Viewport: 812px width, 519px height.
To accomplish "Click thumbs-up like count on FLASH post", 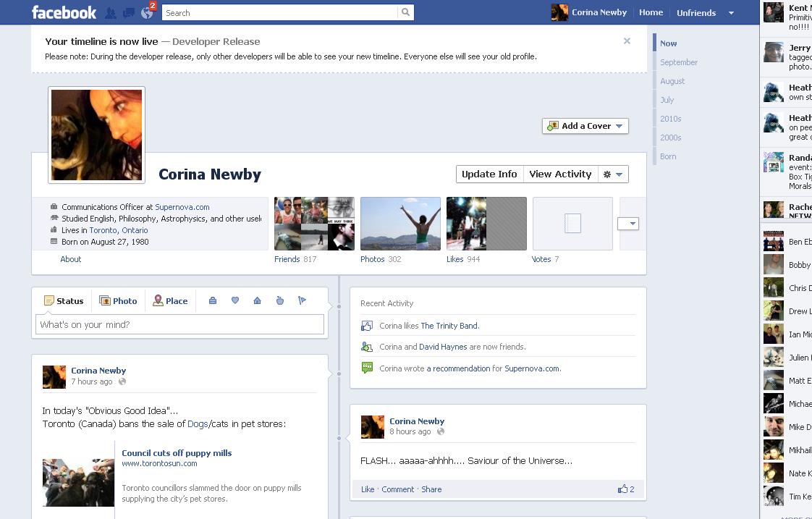I will click(x=626, y=489).
